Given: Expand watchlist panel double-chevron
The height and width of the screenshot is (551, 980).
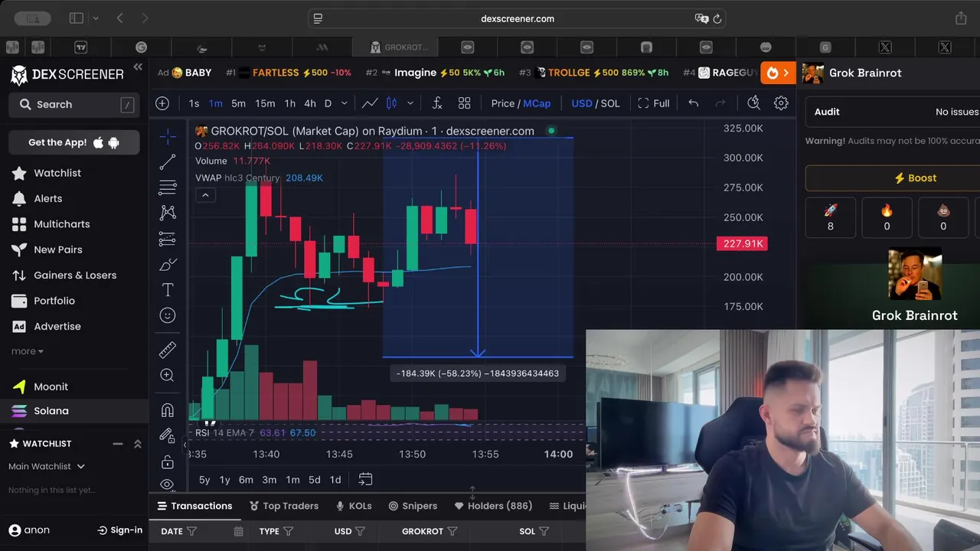Looking at the screenshot, I should [138, 444].
